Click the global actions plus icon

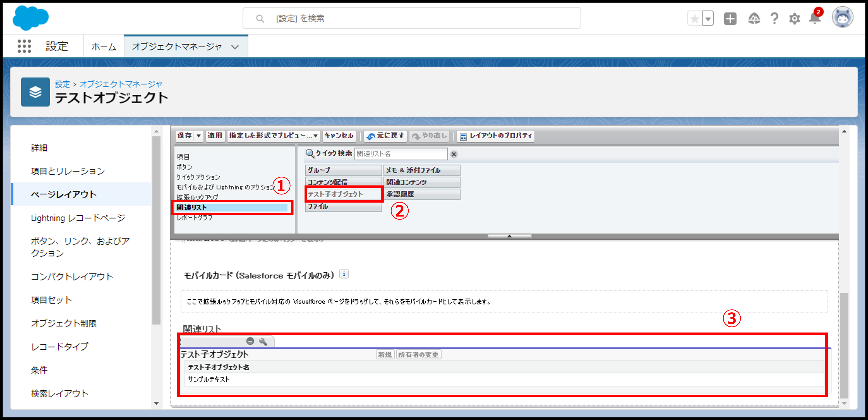coord(730,19)
